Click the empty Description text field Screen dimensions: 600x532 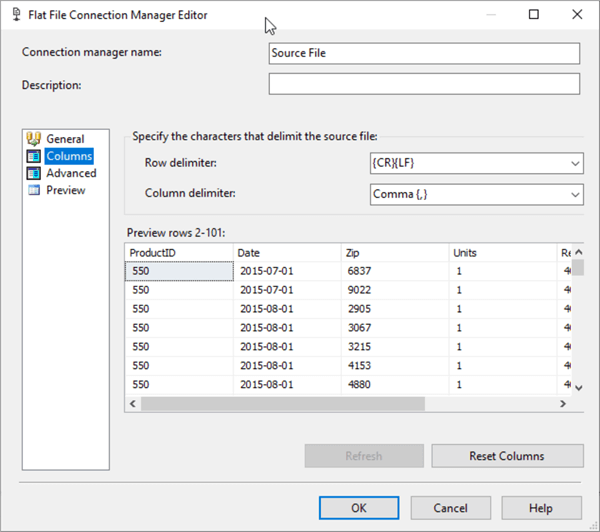[x=424, y=84]
